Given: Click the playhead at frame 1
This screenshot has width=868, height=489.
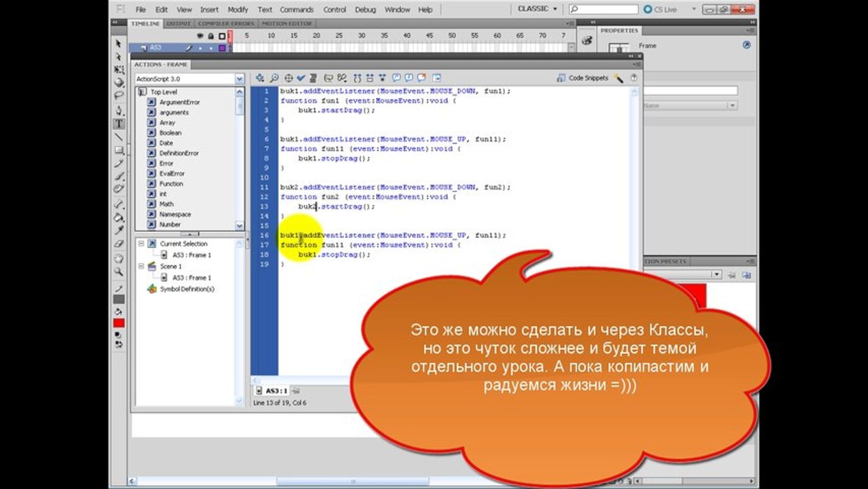Looking at the screenshot, I should (229, 36).
